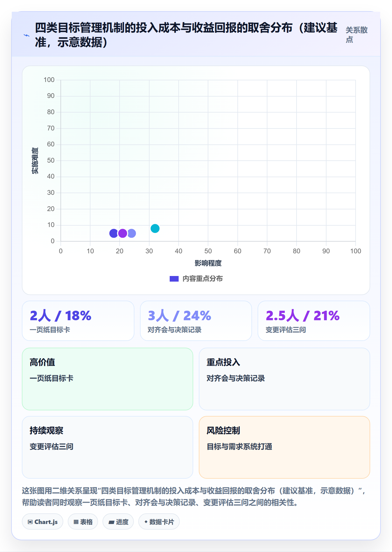Click the y-axis tick label 100

click(49, 80)
